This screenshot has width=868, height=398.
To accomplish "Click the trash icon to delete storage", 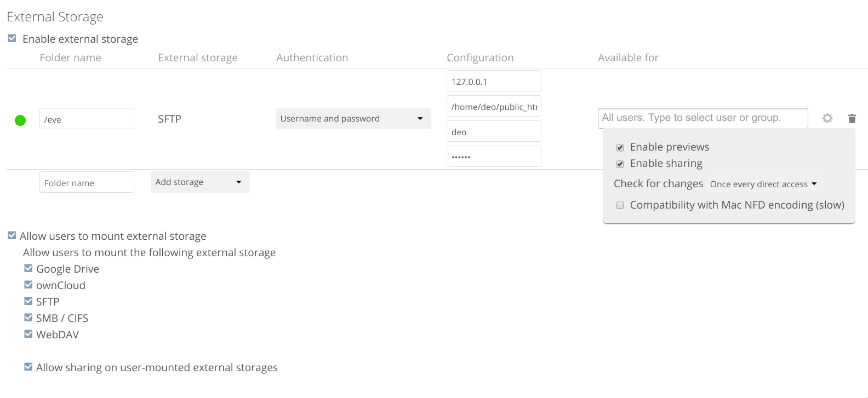I will tap(852, 118).
